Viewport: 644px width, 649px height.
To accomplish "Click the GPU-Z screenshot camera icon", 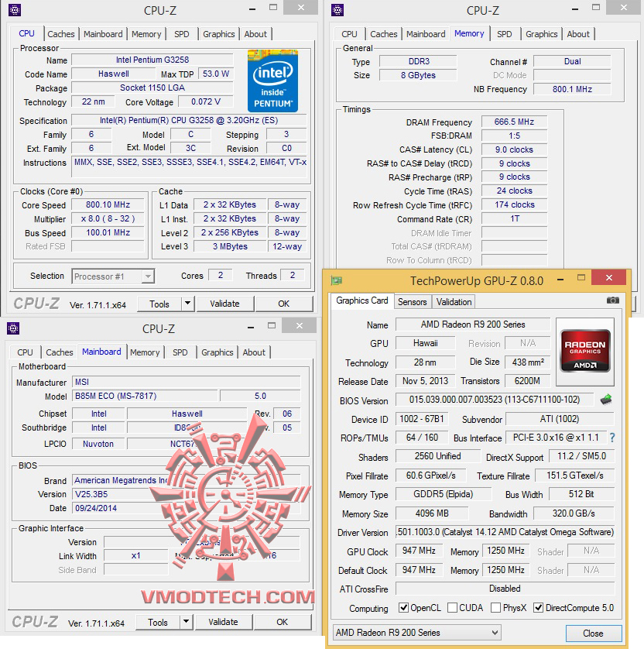I will [x=612, y=300].
